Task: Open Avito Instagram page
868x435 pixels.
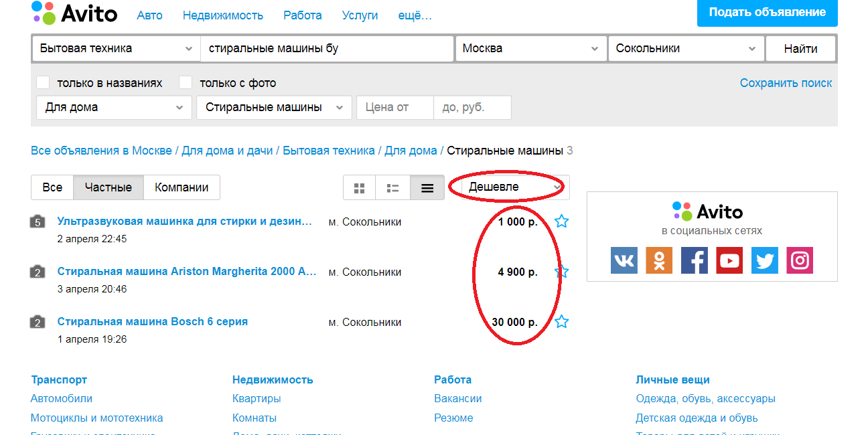Action: point(800,260)
